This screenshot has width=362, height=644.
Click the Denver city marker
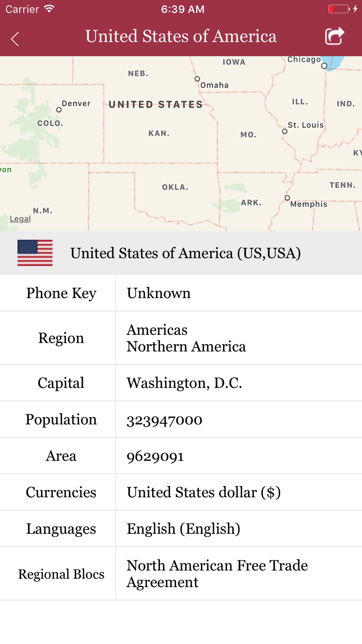59,109
